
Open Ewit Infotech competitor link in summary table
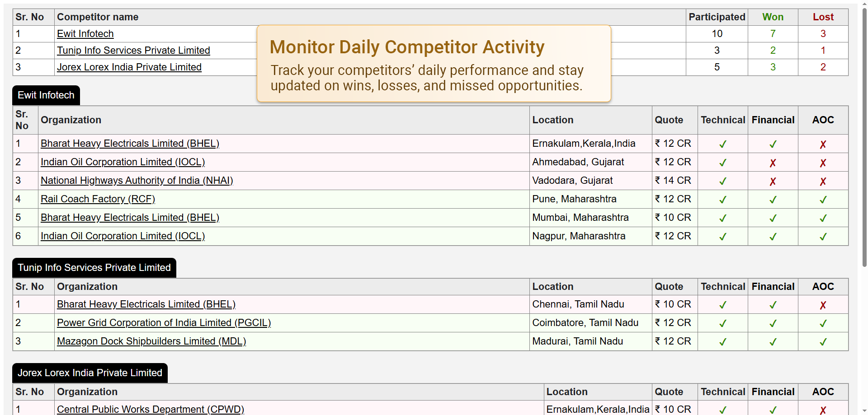click(x=85, y=34)
